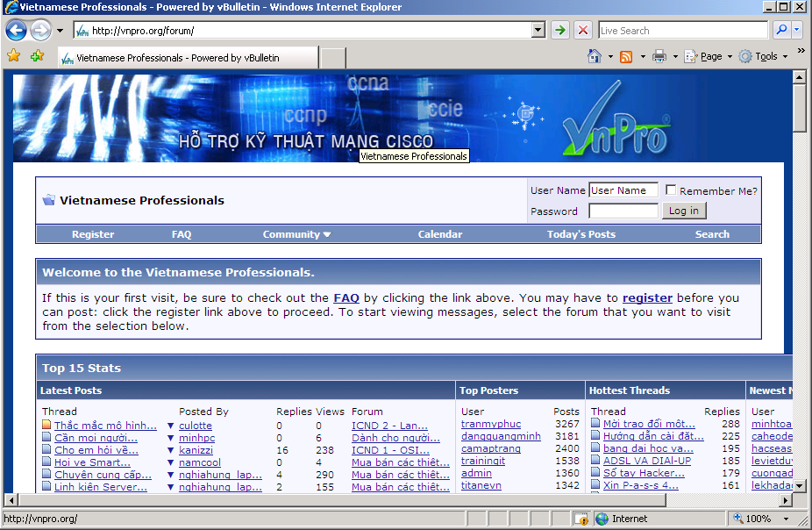Expand the address bar URL history dropdown
This screenshot has width=812, height=530.
538,31
